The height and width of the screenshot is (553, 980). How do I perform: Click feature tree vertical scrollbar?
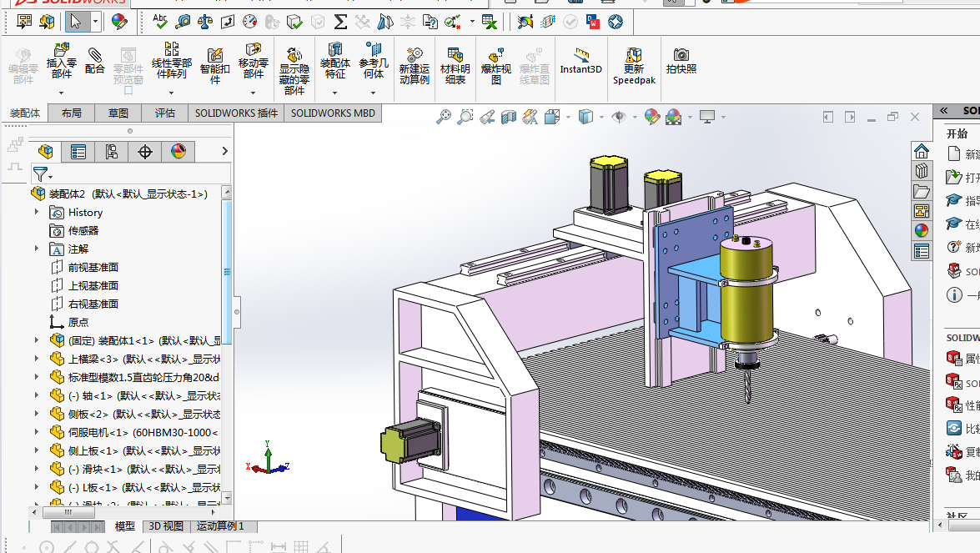tap(227, 272)
